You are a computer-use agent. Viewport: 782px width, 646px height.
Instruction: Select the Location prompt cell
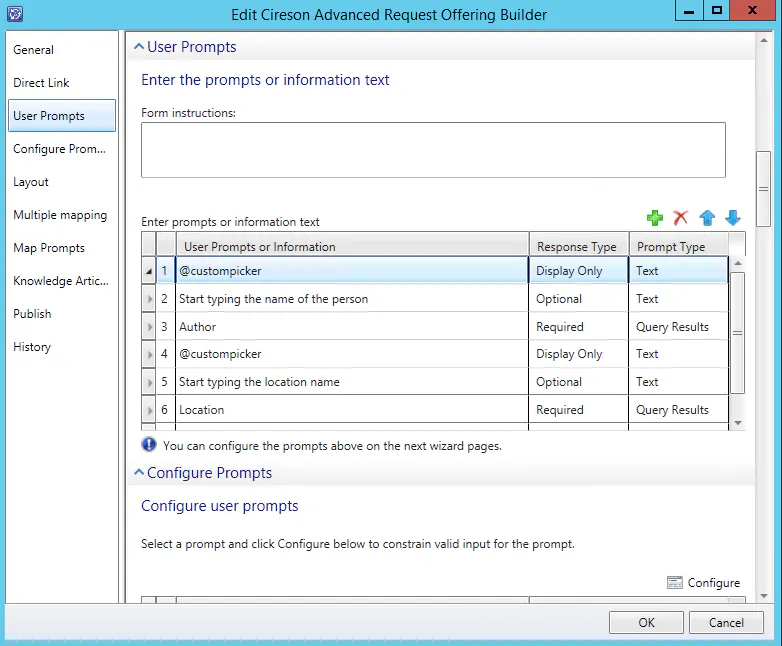[x=352, y=410]
